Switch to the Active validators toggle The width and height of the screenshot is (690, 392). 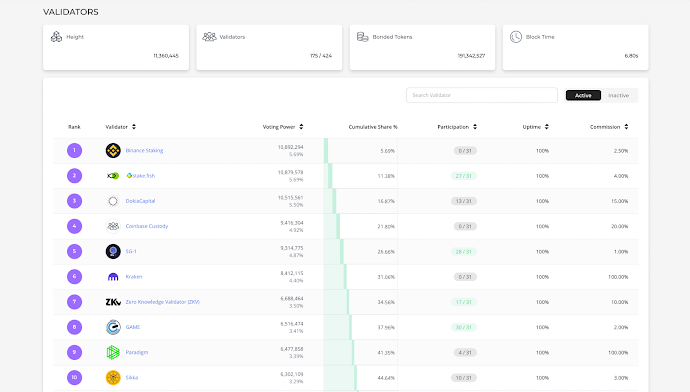tap(583, 95)
